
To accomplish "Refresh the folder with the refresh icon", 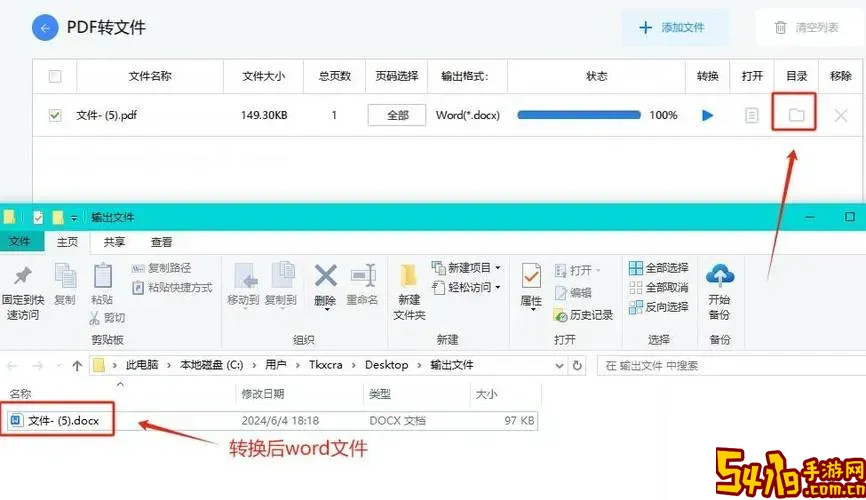I will 577,365.
